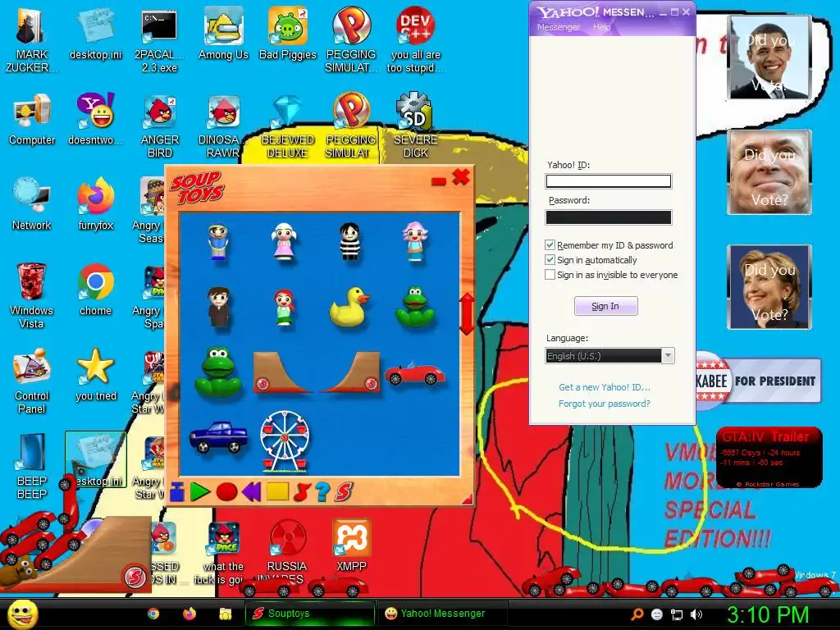Viewport: 840px width, 630px height.
Task: Pick the man doll in dark suit
Action: pos(219,307)
